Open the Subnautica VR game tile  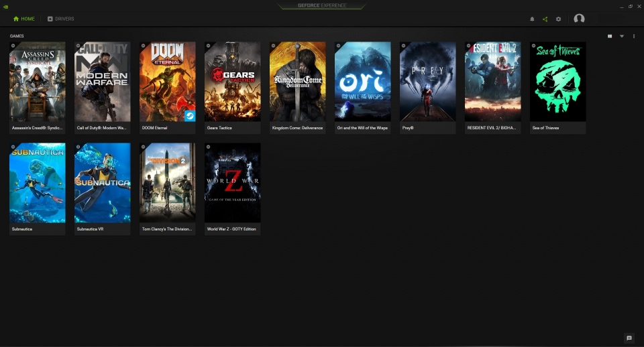[102, 182]
